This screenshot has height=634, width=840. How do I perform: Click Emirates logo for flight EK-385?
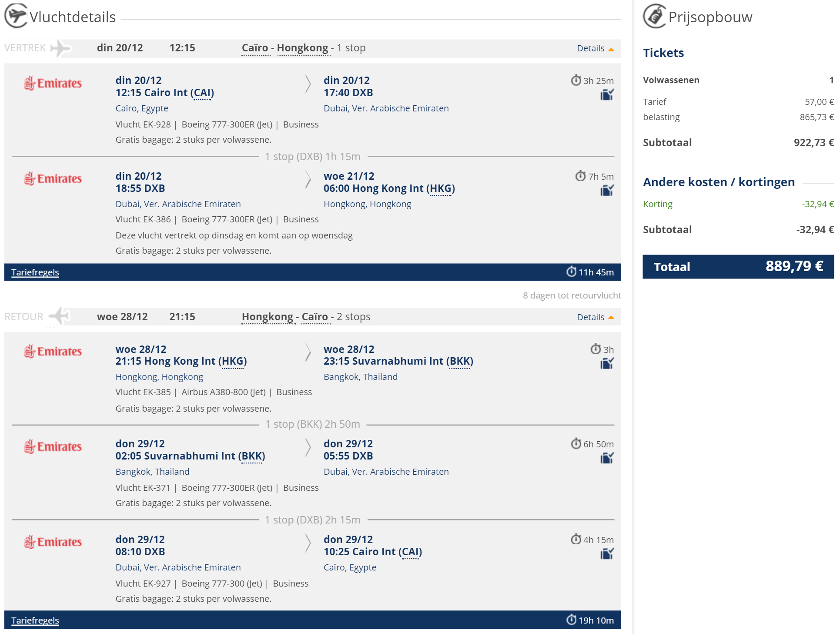pos(53,351)
